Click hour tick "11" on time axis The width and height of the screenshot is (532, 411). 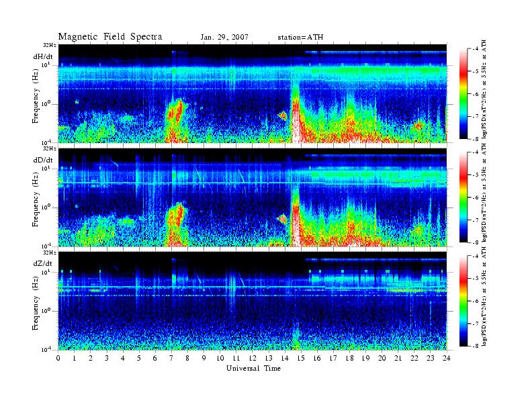point(236,358)
